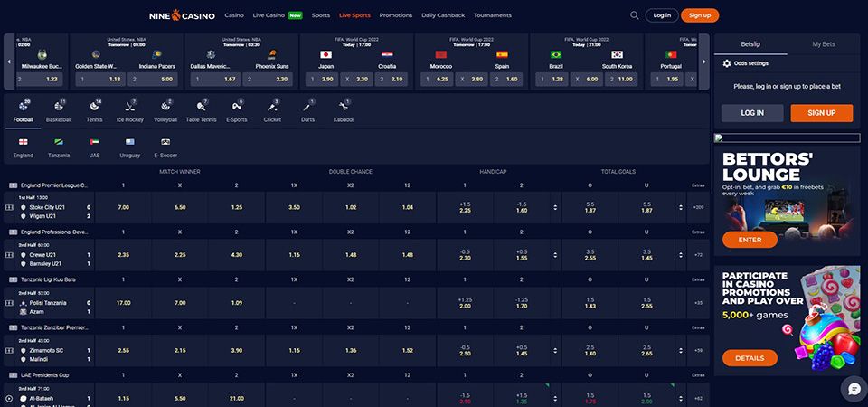This screenshot has width=868, height=407.
Task: Pick Stoke City U21 match winner 7.00
Action: tap(124, 208)
